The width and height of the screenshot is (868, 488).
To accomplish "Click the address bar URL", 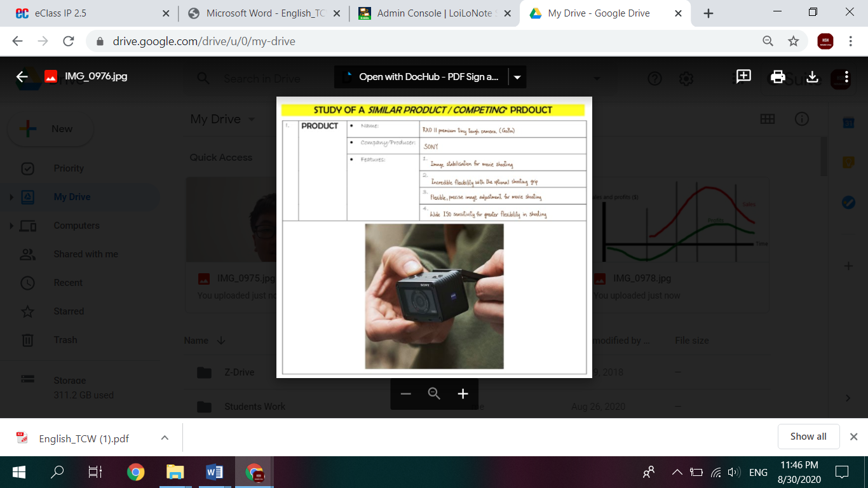I will (204, 41).
